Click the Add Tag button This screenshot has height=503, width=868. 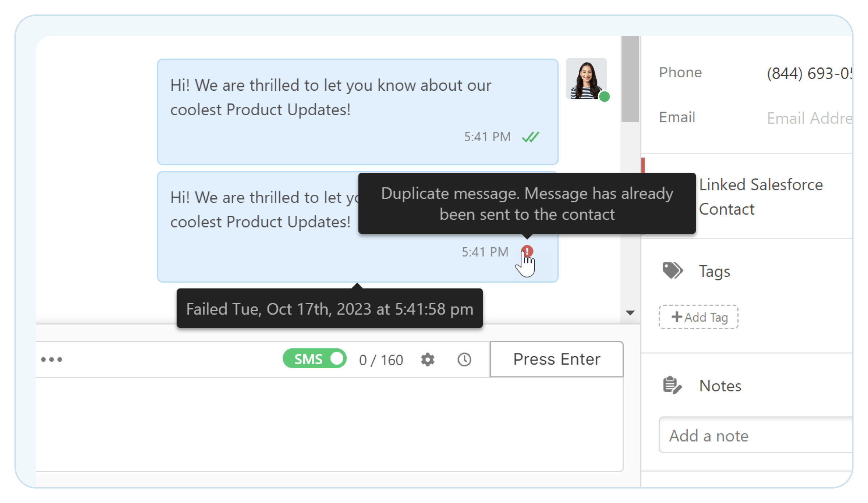pyautogui.click(x=698, y=317)
